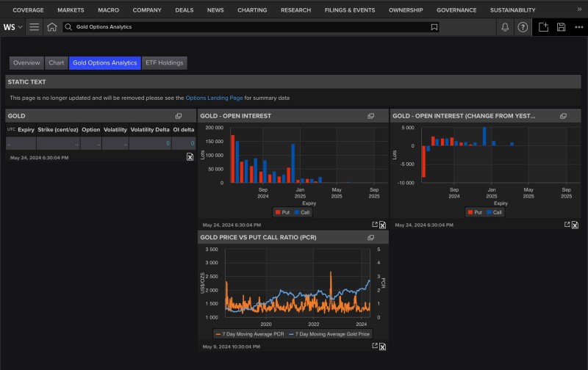Follow the Options Landing Page link
The image size is (588, 370).
(214, 98)
